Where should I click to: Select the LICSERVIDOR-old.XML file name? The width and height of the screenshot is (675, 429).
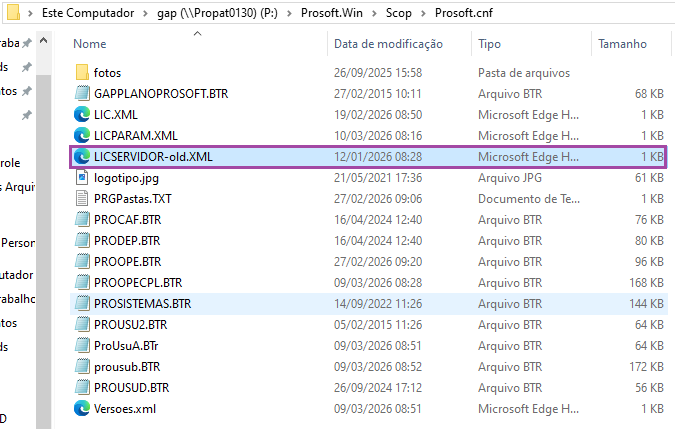tap(153, 157)
